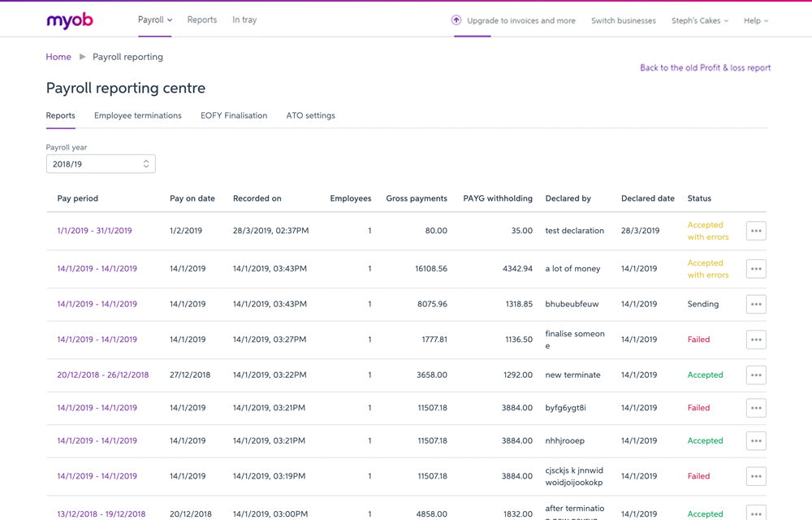Image resolution: width=812 pixels, height=520 pixels.
Task: Click the myob logo
Action: coord(70,19)
